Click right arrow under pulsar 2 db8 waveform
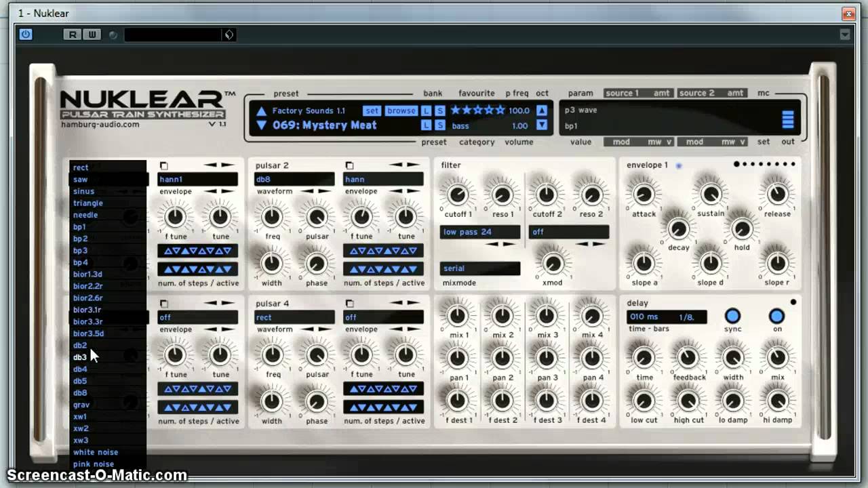This screenshot has height=488, width=868. click(x=324, y=192)
